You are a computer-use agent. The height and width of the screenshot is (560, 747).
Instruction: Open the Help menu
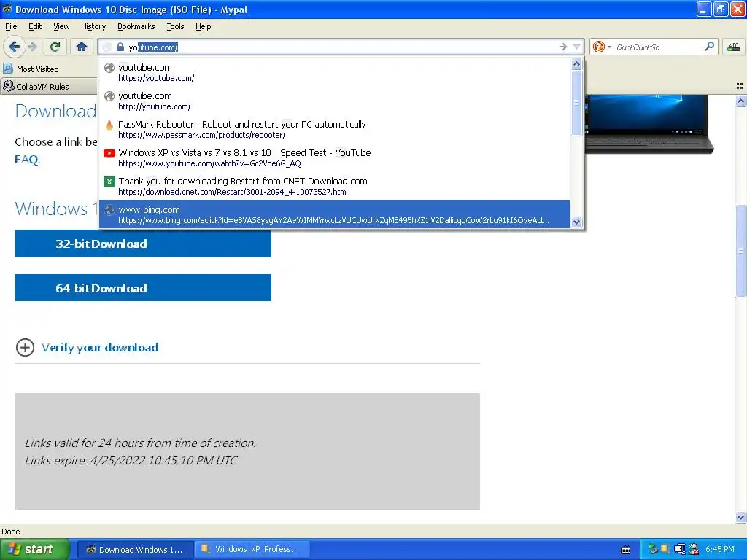203,26
